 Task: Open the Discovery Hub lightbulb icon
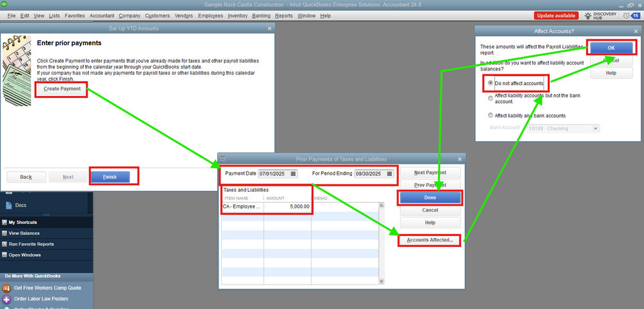pos(588,15)
